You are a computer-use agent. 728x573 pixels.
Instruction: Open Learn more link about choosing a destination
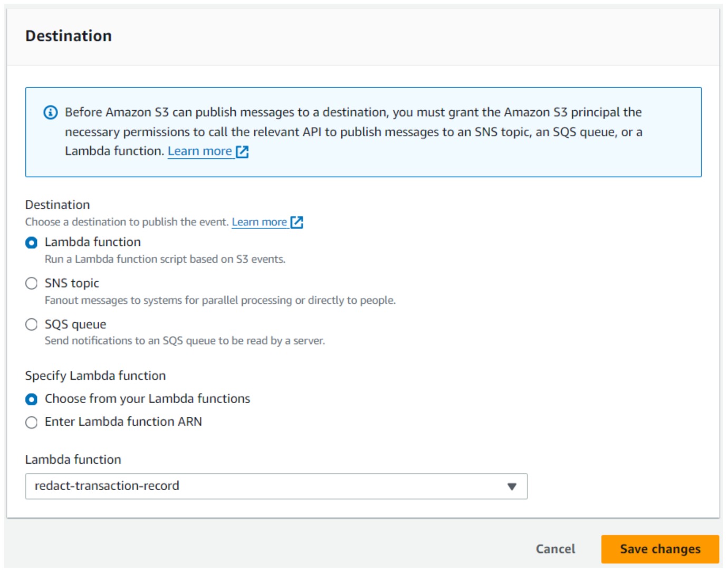[x=259, y=222]
